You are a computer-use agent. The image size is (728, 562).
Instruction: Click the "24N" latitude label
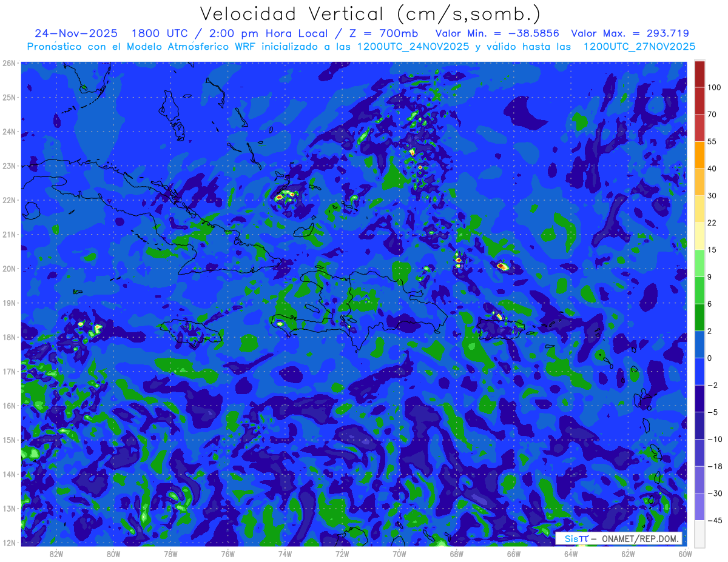(8, 132)
